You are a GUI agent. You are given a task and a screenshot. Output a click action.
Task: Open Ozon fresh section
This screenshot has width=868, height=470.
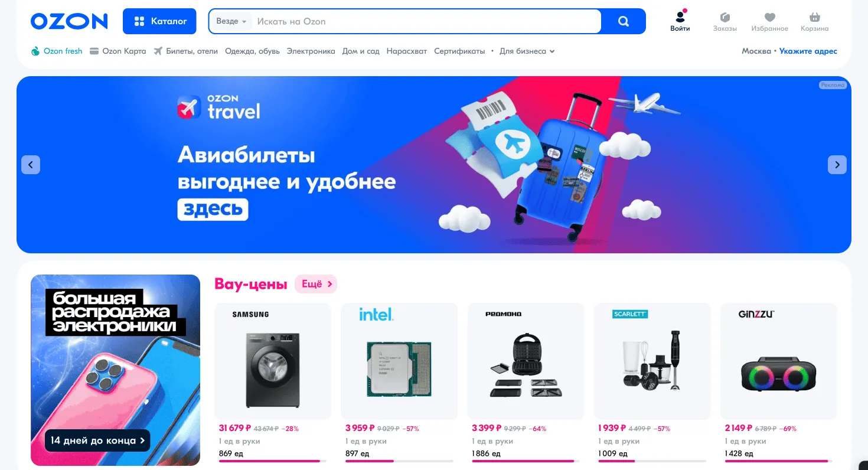(x=57, y=51)
